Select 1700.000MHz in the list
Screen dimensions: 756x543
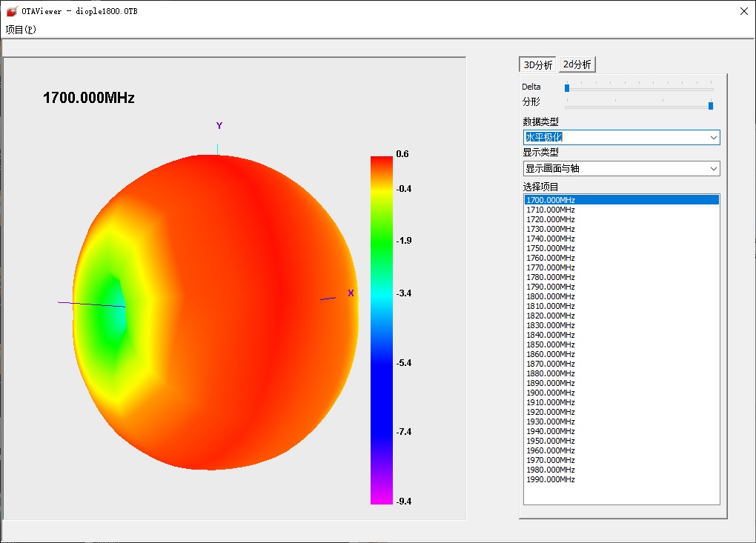point(622,200)
